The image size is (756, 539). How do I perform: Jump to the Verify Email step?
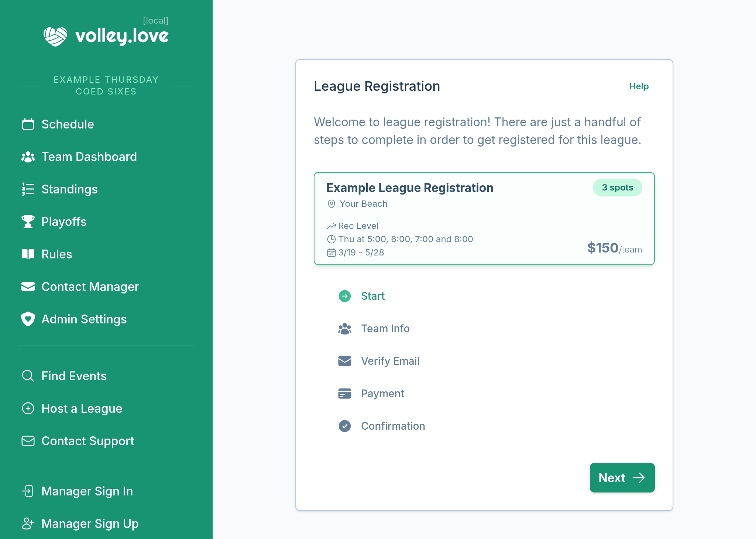coord(390,361)
